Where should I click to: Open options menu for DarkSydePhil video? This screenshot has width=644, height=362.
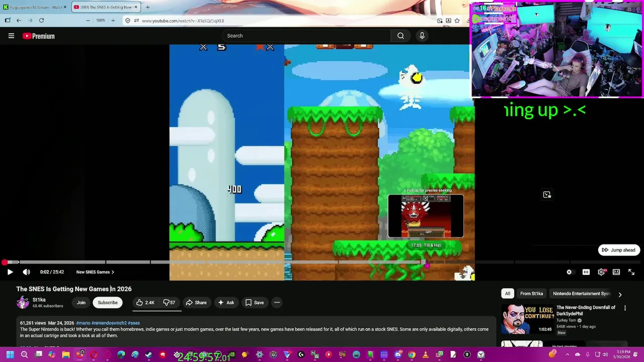(625, 308)
